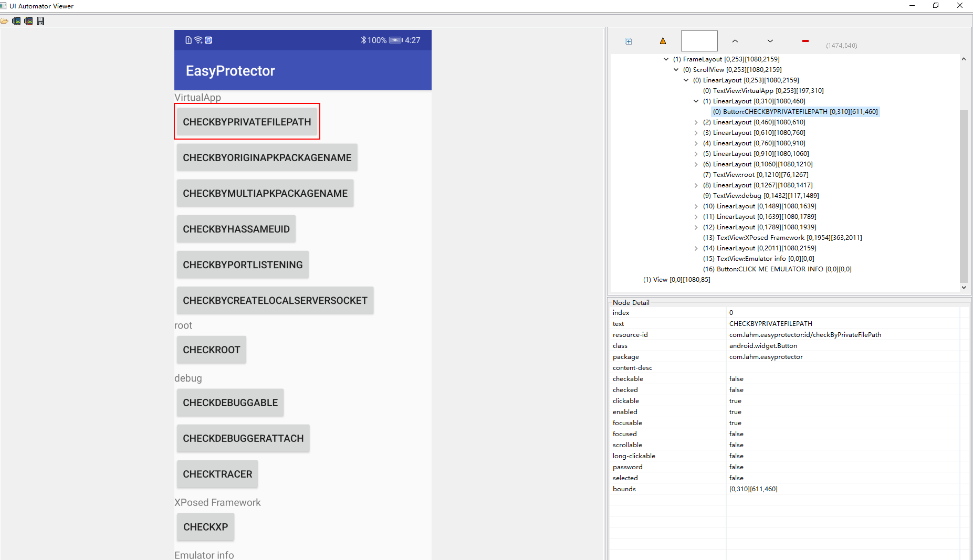Image resolution: width=973 pixels, height=560 pixels.
Task: Click into the tree search text box
Action: (699, 41)
